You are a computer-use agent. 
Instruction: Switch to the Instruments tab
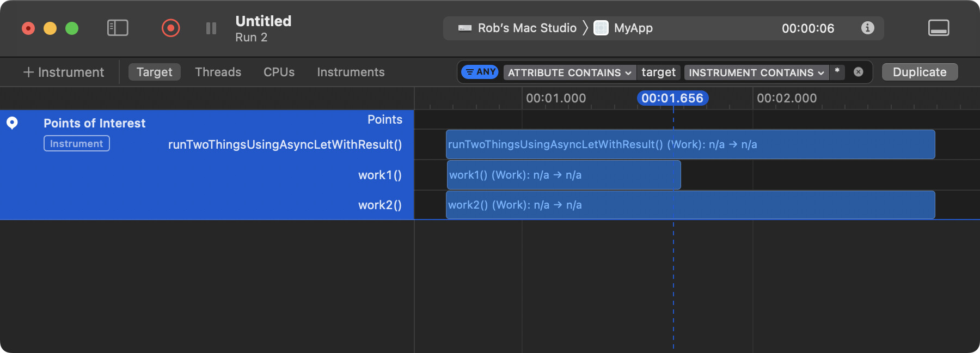click(x=351, y=72)
